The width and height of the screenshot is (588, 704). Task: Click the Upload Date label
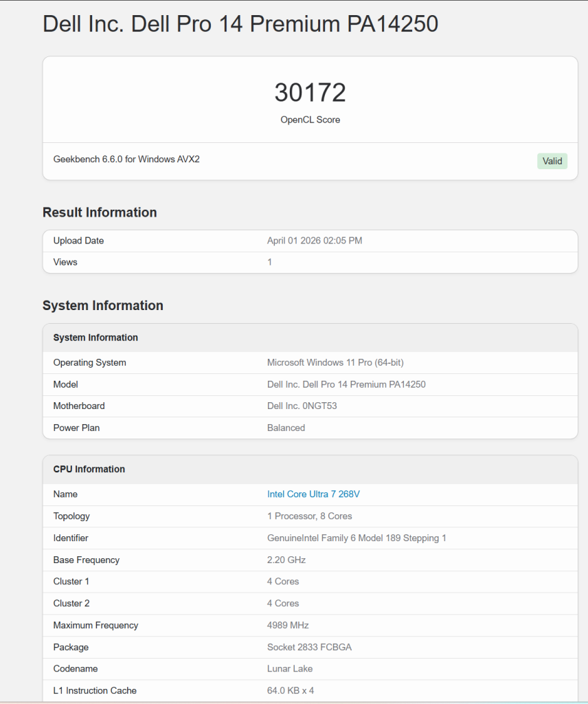pyautogui.click(x=78, y=241)
